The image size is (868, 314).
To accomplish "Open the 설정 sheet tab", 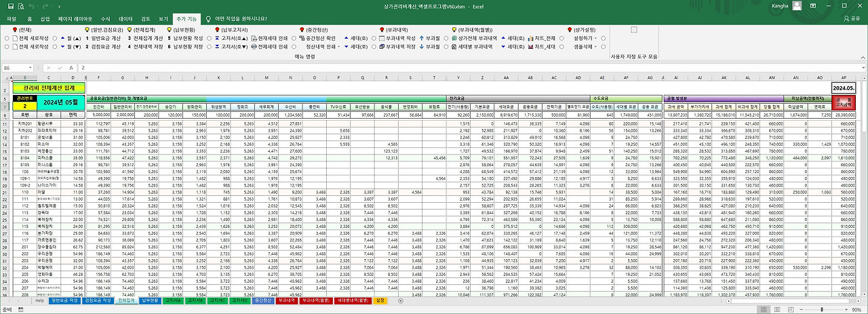I will click(379, 300).
